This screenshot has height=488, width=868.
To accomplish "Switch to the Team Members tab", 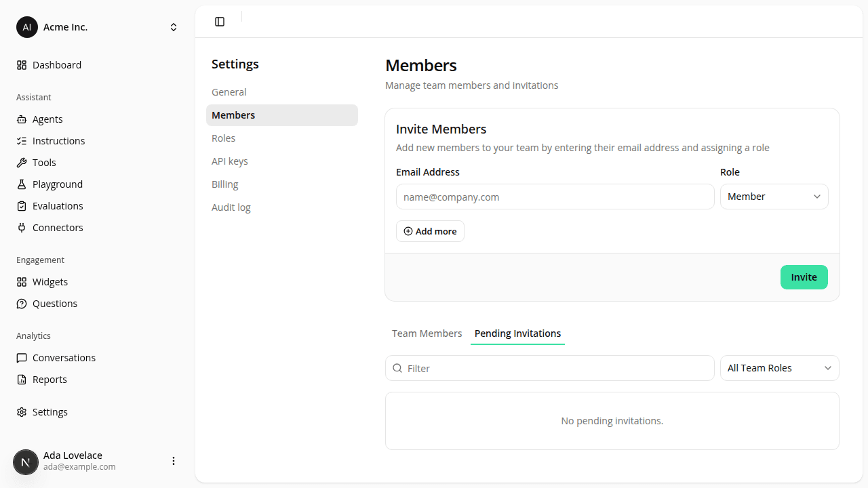I will pyautogui.click(x=427, y=333).
